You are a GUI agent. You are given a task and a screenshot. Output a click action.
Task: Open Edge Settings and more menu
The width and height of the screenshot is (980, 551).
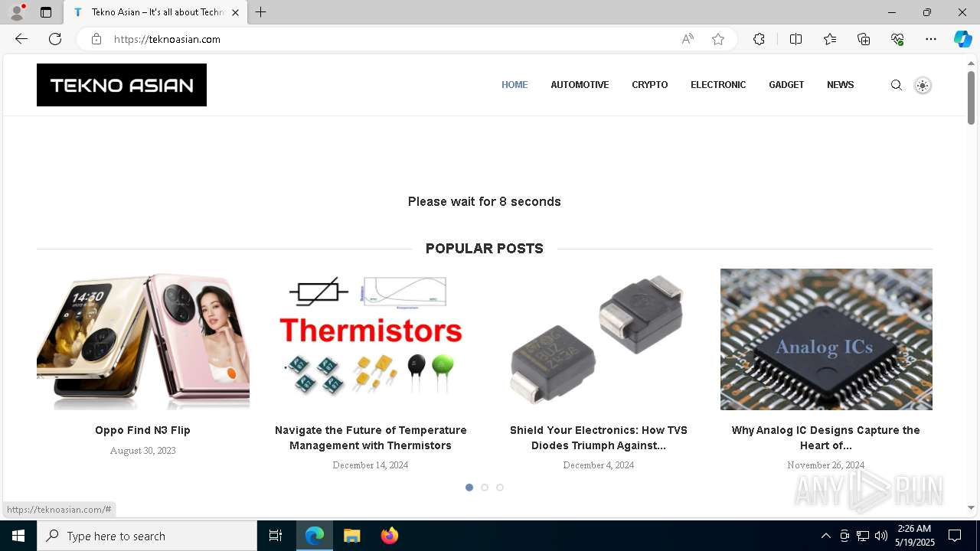click(x=931, y=39)
